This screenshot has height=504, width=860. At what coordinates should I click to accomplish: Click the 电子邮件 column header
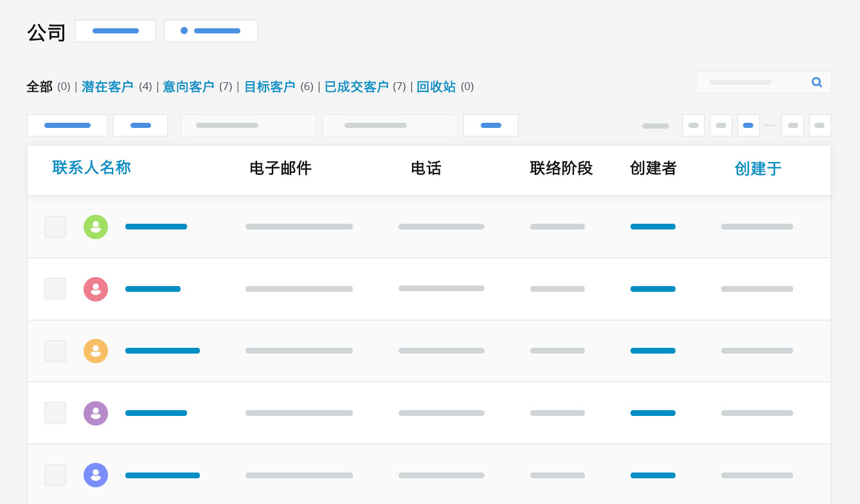pos(280,168)
